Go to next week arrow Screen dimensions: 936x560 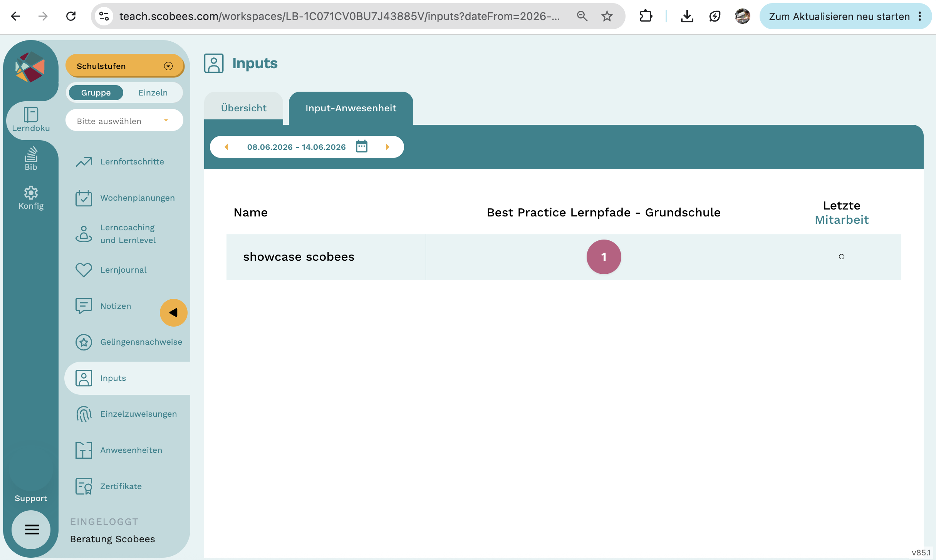pos(387,147)
